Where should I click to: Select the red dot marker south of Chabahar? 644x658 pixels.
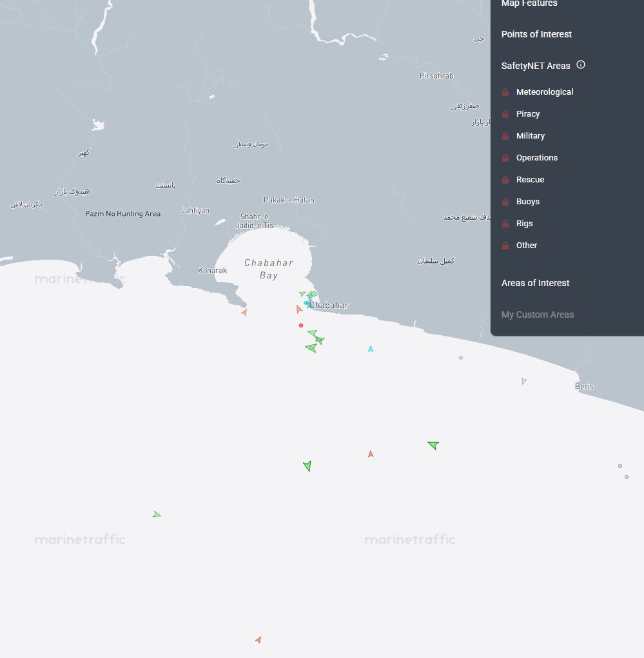click(x=301, y=325)
